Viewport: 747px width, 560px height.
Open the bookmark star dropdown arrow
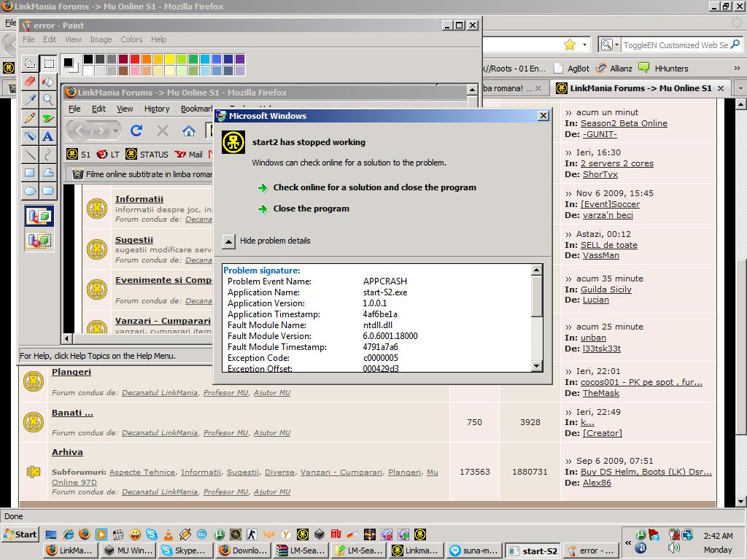point(584,44)
